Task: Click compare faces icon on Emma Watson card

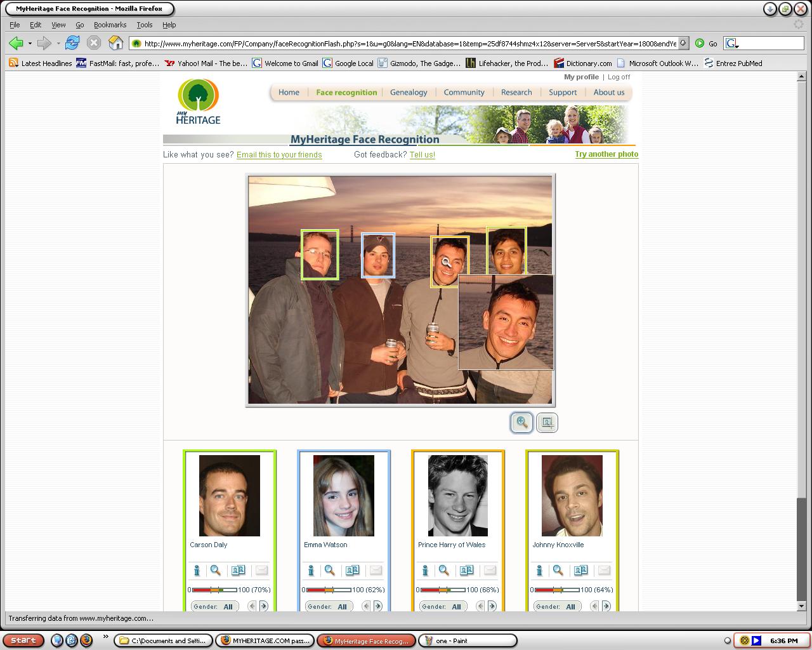Action: coord(352,570)
